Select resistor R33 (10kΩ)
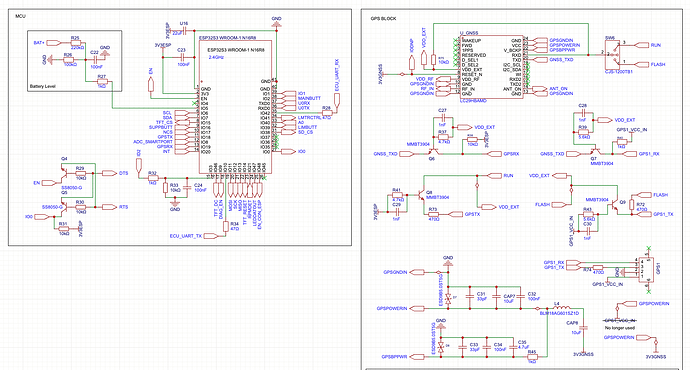Viewport: 690px width, 370px height. 165,188
